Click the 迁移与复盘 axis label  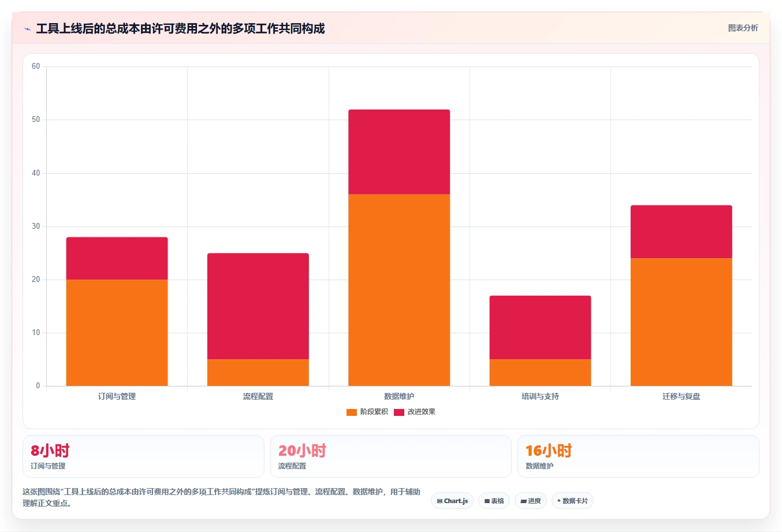(682, 396)
